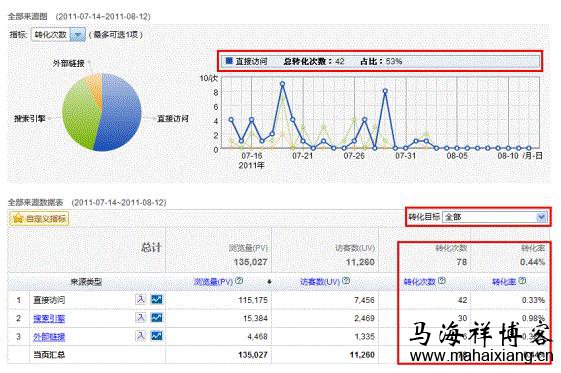This screenshot has width=561, height=373.
Task: Click the drill-down icon in 直接访问 row
Action: [141, 299]
